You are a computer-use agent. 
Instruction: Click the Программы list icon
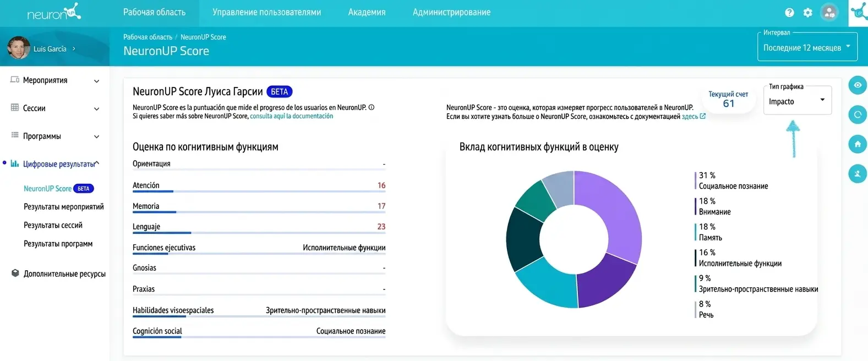click(15, 135)
